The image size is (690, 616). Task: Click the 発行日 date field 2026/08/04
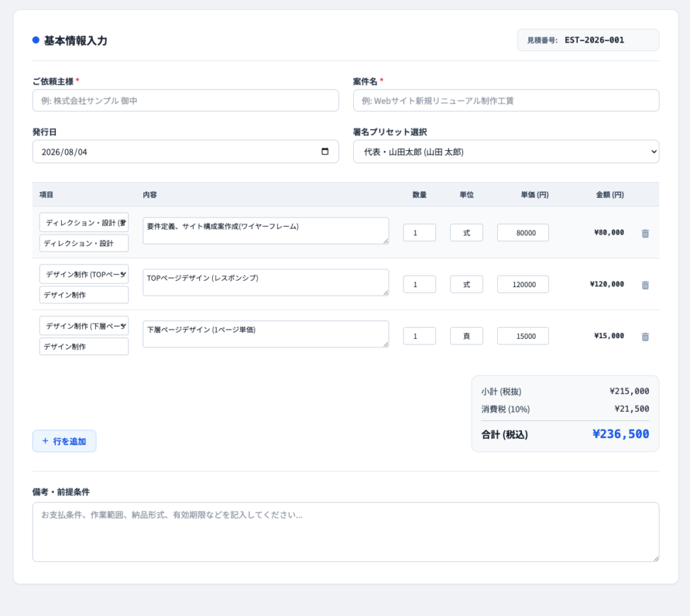(x=186, y=152)
